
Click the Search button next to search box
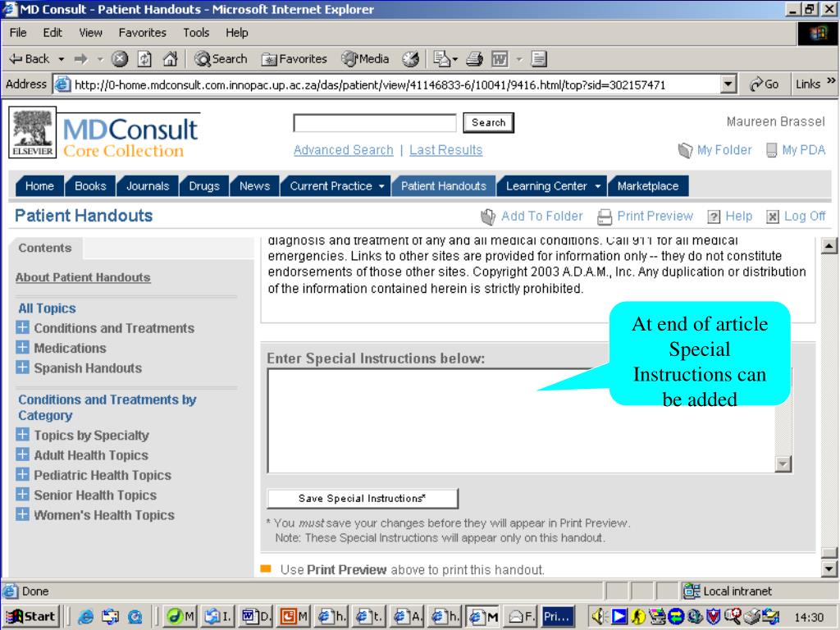pyautogui.click(x=488, y=123)
